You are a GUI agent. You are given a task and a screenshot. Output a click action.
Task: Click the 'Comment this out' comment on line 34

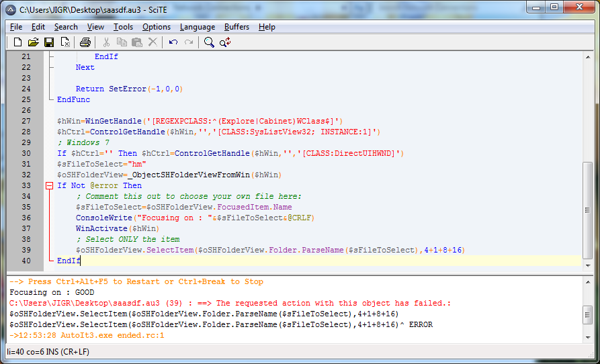(189, 197)
